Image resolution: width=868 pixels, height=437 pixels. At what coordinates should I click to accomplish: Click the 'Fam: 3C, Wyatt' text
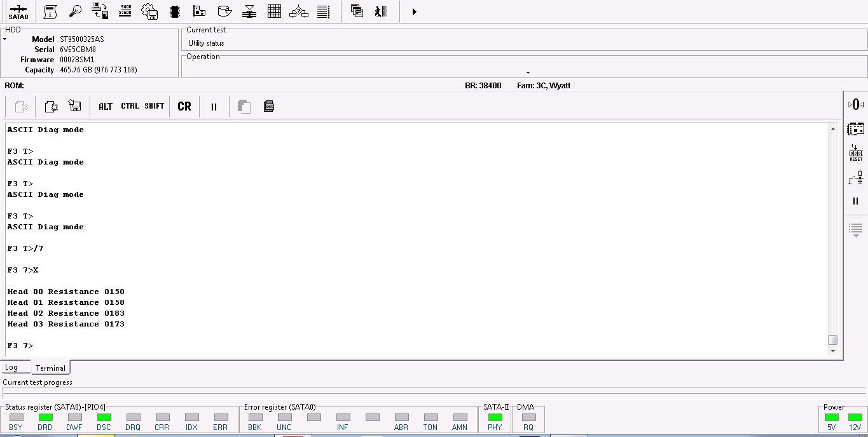tap(544, 86)
